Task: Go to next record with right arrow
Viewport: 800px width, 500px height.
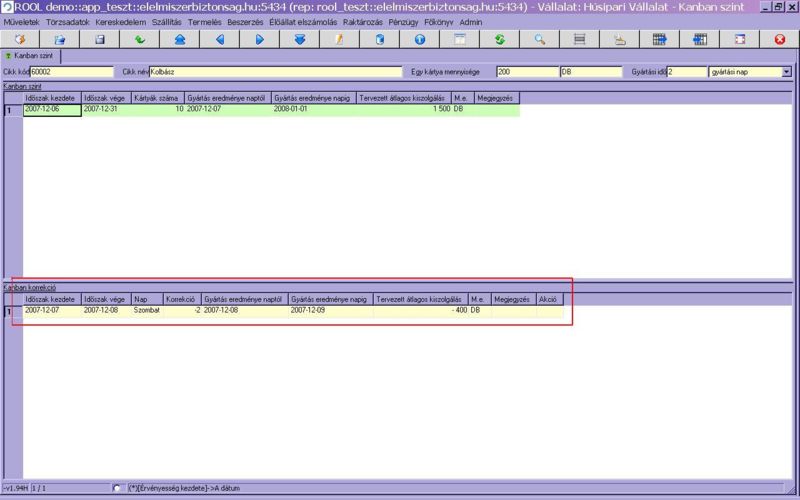Action: point(260,39)
